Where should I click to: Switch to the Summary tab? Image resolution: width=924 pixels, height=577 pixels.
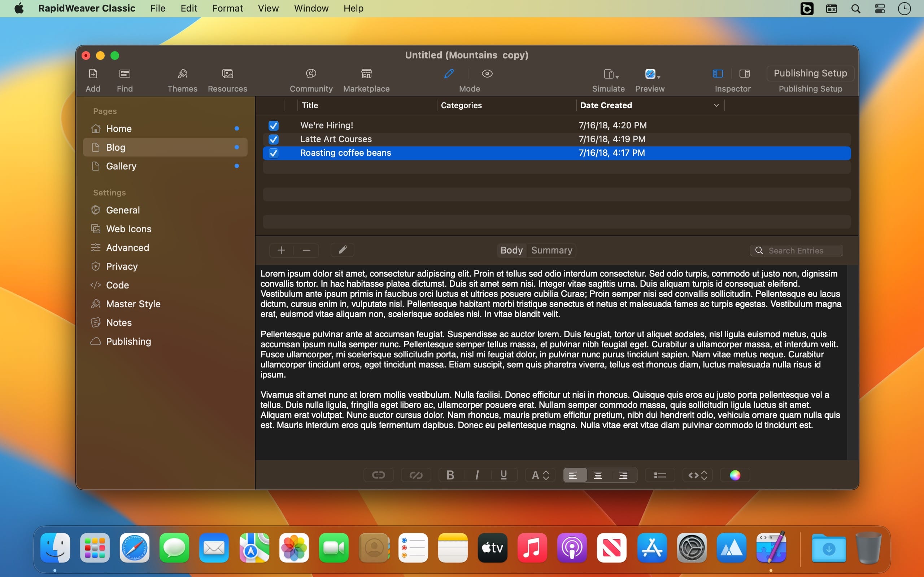click(552, 250)
